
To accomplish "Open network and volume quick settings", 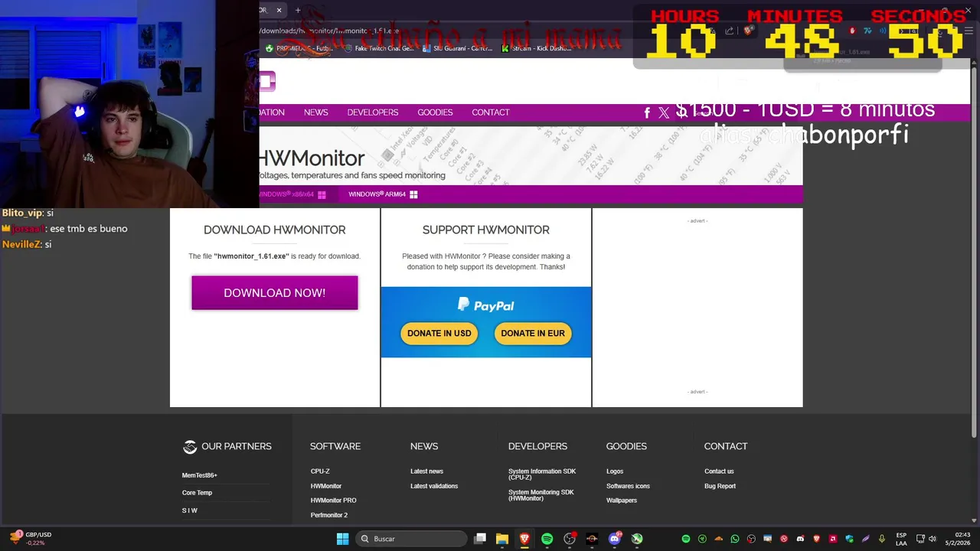I will click(x=927, y=539).
